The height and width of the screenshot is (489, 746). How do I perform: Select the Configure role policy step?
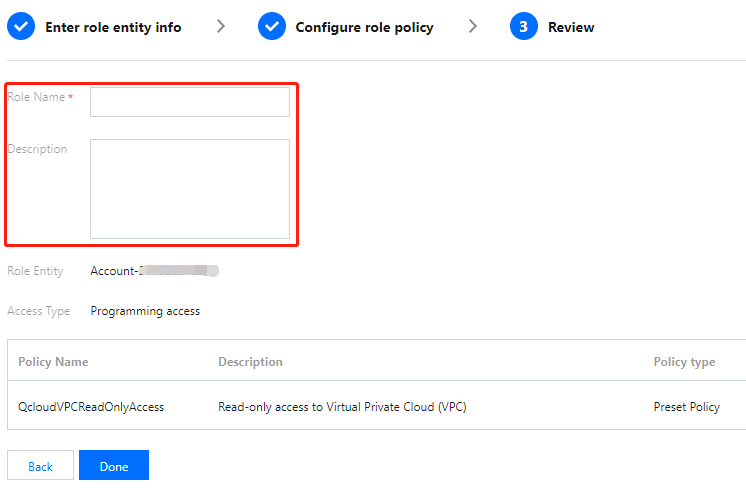coord(364,27)
